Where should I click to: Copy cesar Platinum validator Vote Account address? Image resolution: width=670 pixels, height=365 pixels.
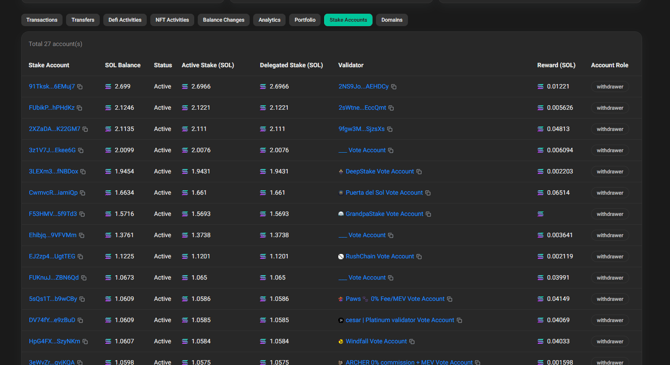[459, 320]
